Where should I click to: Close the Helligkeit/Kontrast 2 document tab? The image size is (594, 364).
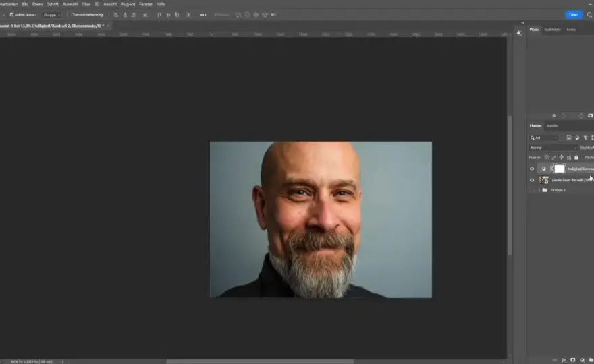point(107,26)
